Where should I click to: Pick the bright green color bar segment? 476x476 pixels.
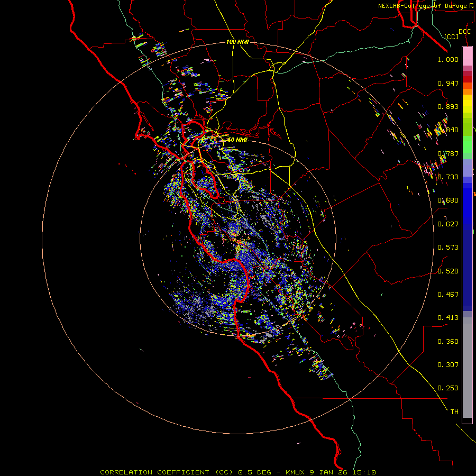467,144
